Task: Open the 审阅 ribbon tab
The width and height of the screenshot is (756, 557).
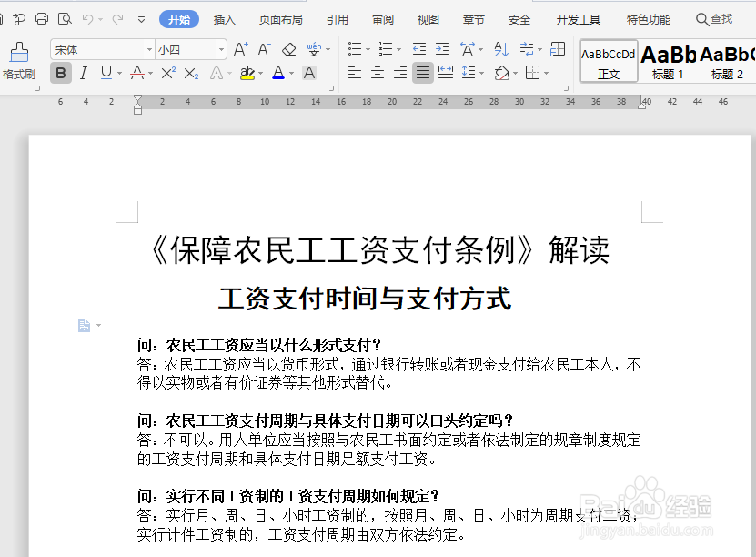Action: pos(382,18)
